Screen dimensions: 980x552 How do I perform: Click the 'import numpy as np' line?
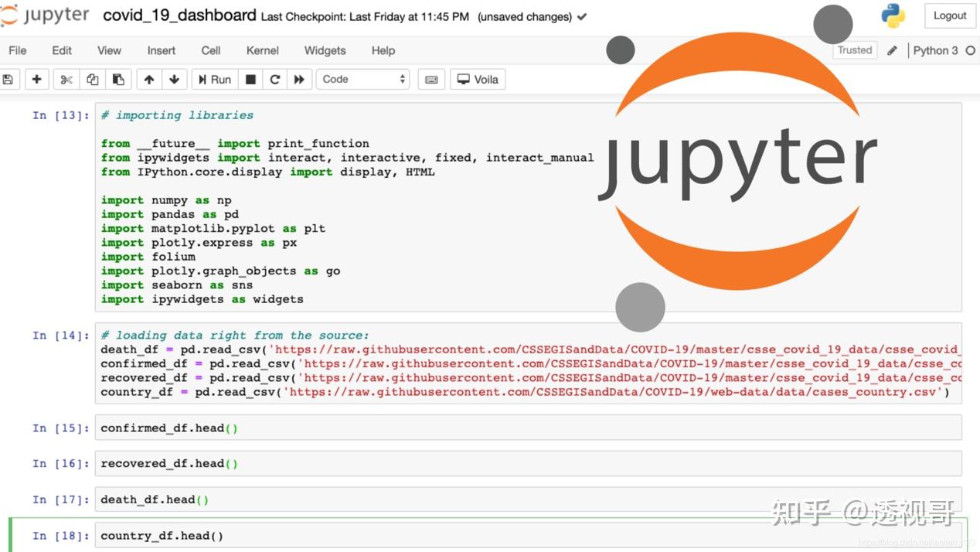point(166,200)
